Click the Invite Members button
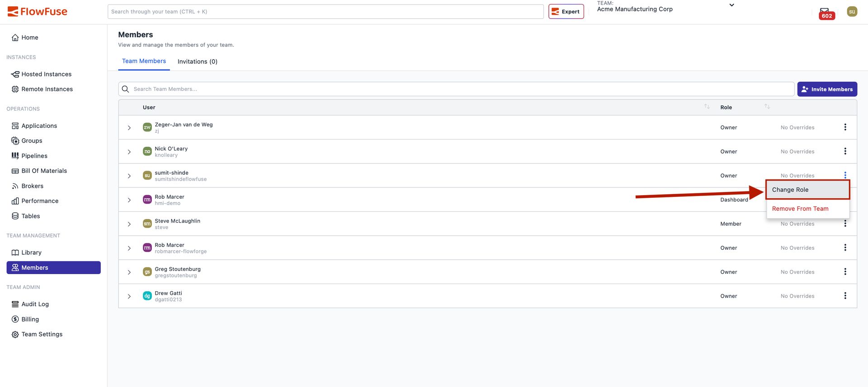The image size is (868, 387). click(827, 89)
